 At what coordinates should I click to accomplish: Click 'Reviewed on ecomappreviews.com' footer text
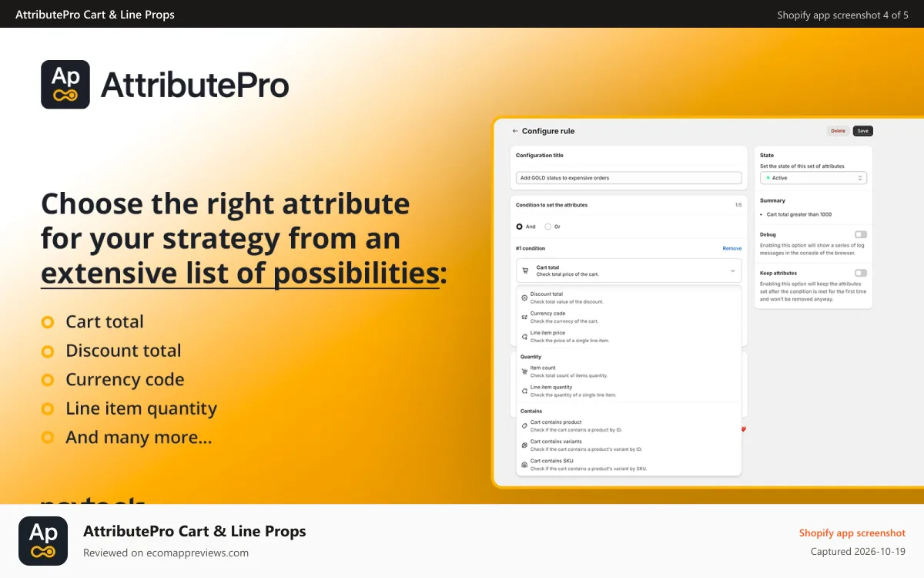click(x=166, y=553)
